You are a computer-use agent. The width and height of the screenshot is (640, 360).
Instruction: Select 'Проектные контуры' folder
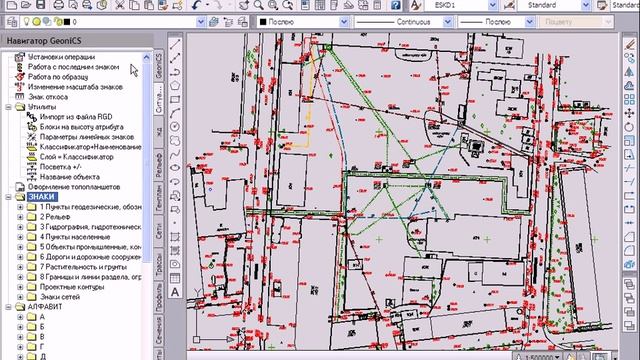click(72, 287)
